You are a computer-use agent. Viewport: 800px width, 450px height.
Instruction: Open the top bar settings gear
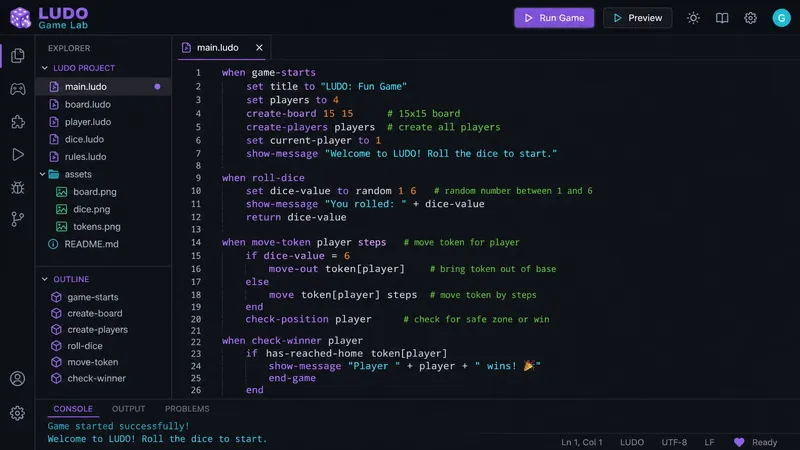pyautogui.click(x=750, y=18)
